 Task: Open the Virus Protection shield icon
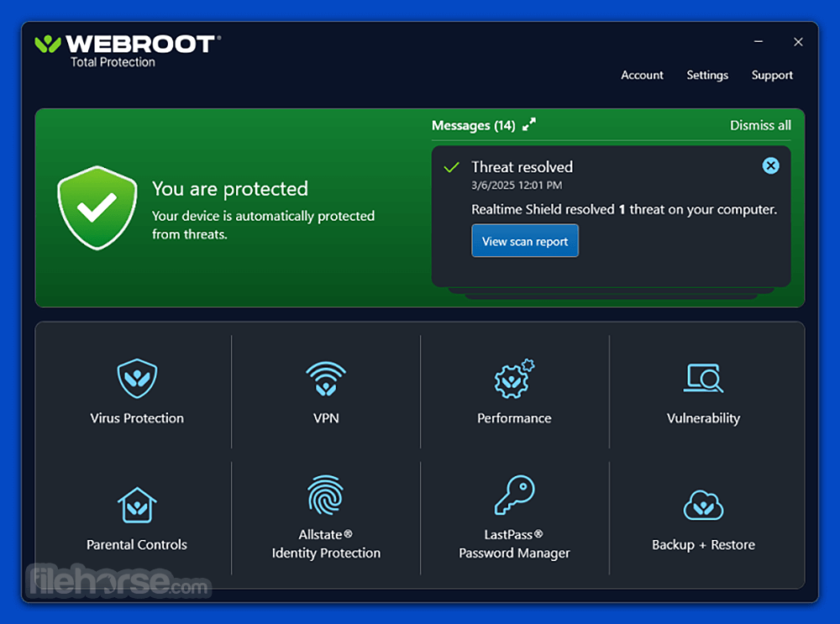click(137, 379)
